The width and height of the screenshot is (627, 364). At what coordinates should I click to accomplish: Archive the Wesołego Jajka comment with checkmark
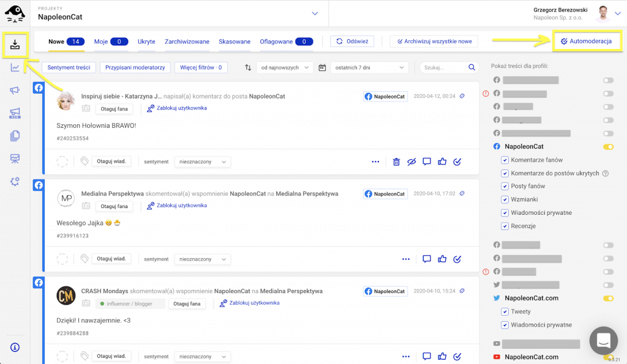pos(457,259)
